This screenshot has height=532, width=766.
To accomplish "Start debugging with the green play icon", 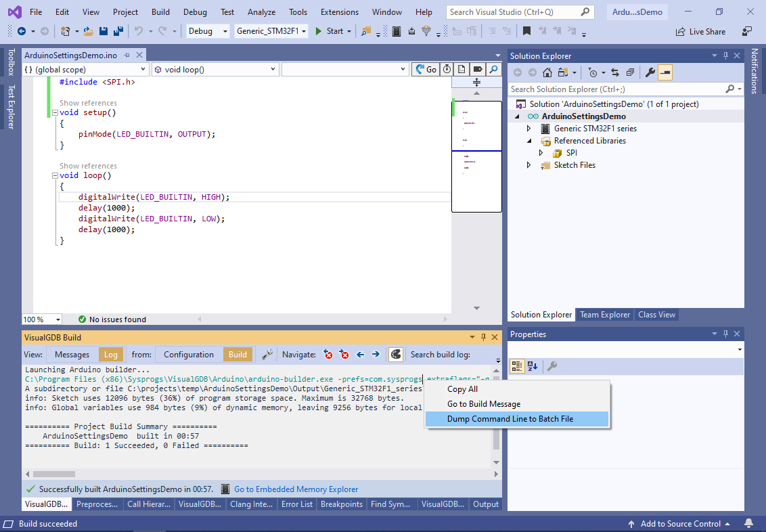I will (x=319, y=31).
